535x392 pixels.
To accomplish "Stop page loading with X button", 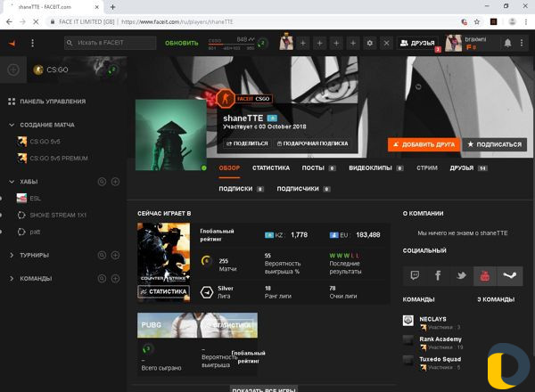I will coord(36,21).
